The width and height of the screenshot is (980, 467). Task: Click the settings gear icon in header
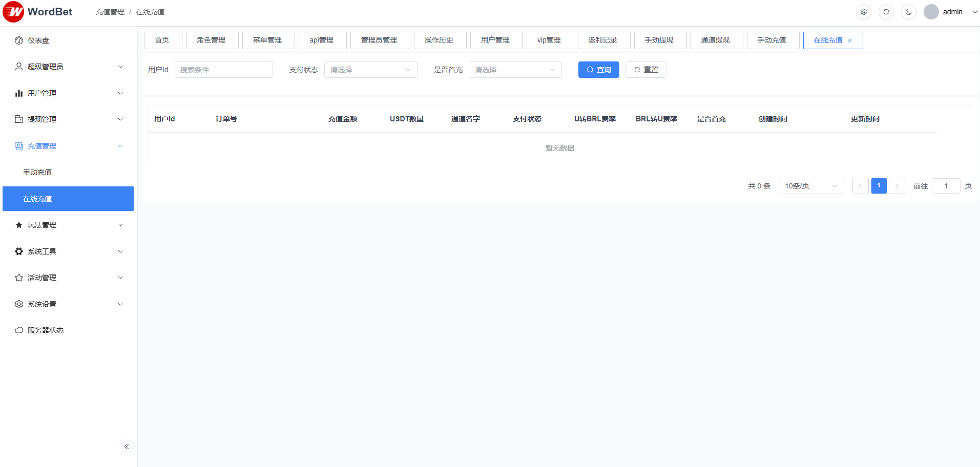(864, 12)
